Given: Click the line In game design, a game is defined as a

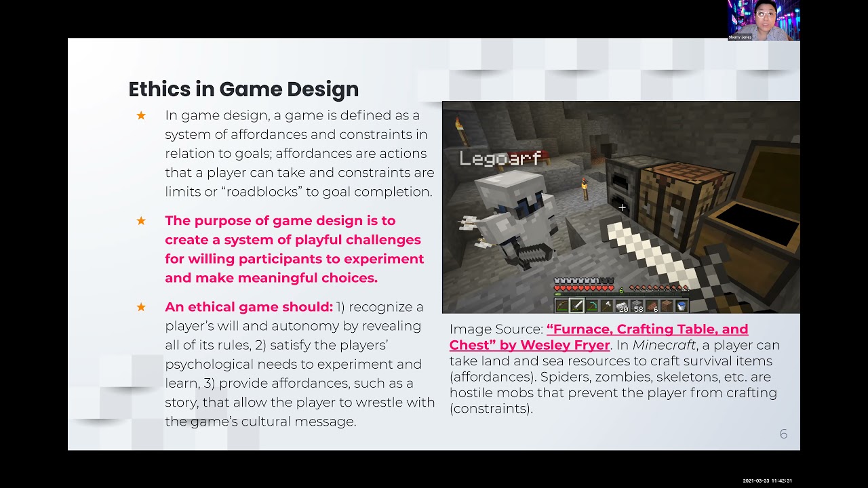Looking at the screenshot, I should [292, 116].
